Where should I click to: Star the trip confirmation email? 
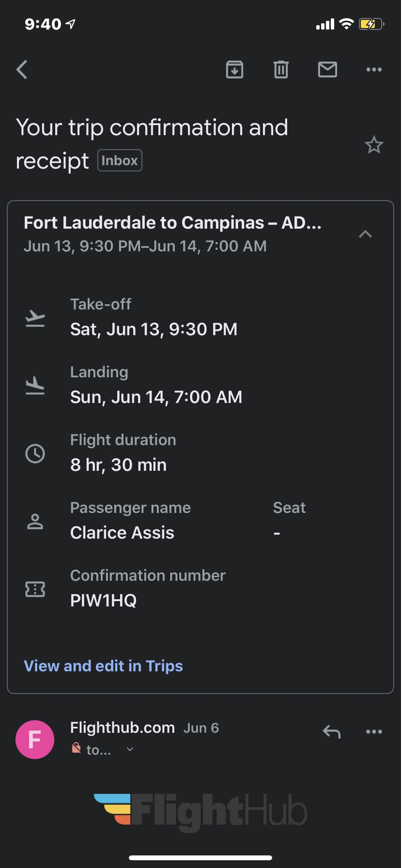pos(374,145)
